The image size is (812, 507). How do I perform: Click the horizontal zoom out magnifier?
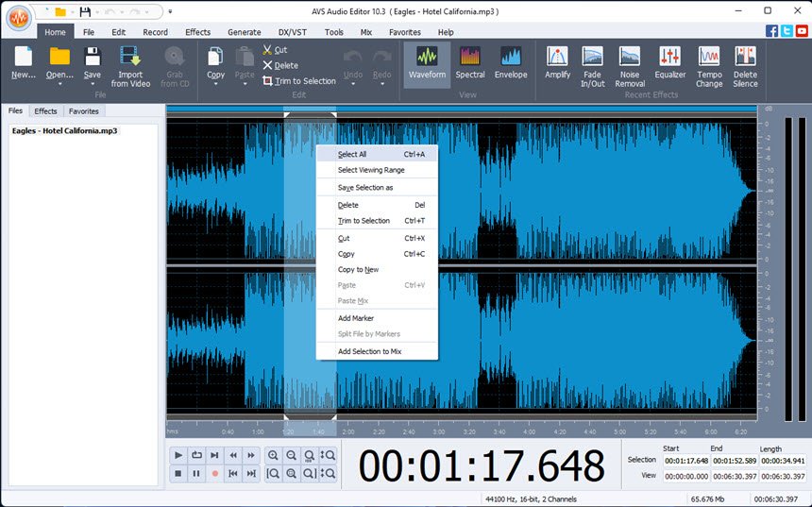[x=291, y=455]
